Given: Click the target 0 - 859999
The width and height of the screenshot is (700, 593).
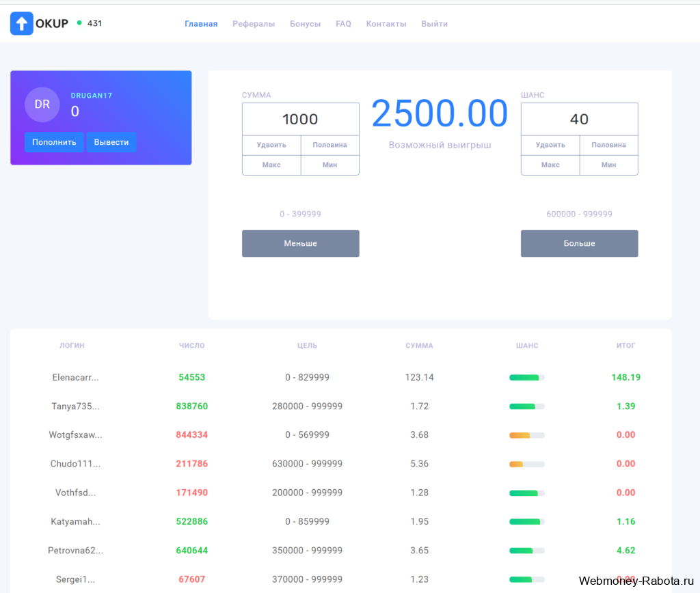Looking at the screenshot, I should pos(307,522).
